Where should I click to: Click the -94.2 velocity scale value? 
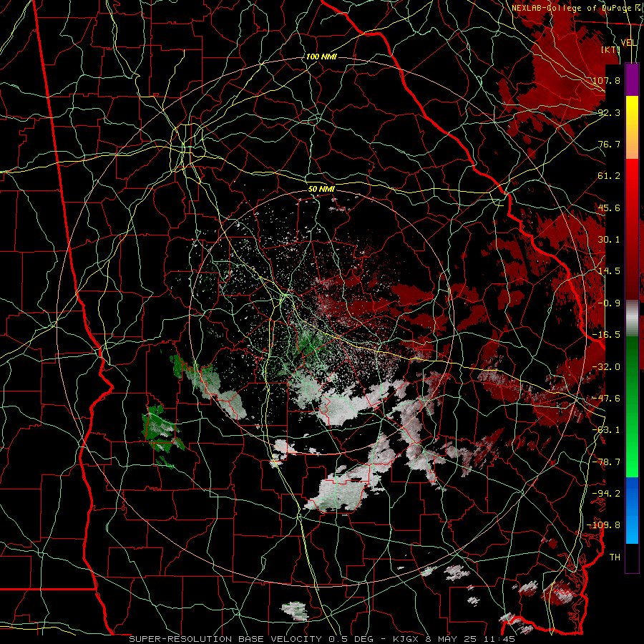(x=607, y=493)
